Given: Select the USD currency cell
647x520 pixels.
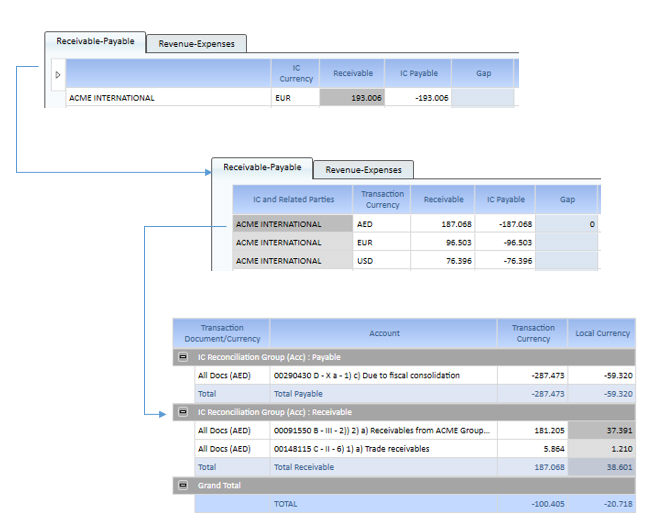Looking at the screenshot, I should 382,261.
